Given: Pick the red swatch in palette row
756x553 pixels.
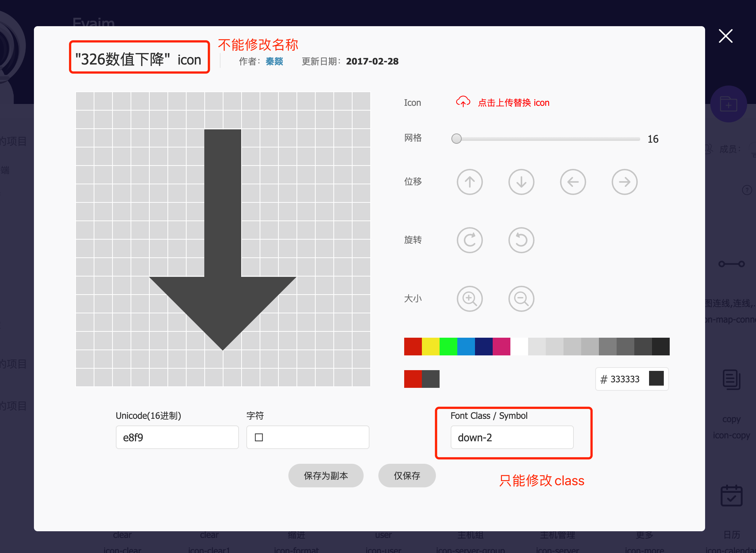Looking at the screenshot, I should [x=413, y=347].
